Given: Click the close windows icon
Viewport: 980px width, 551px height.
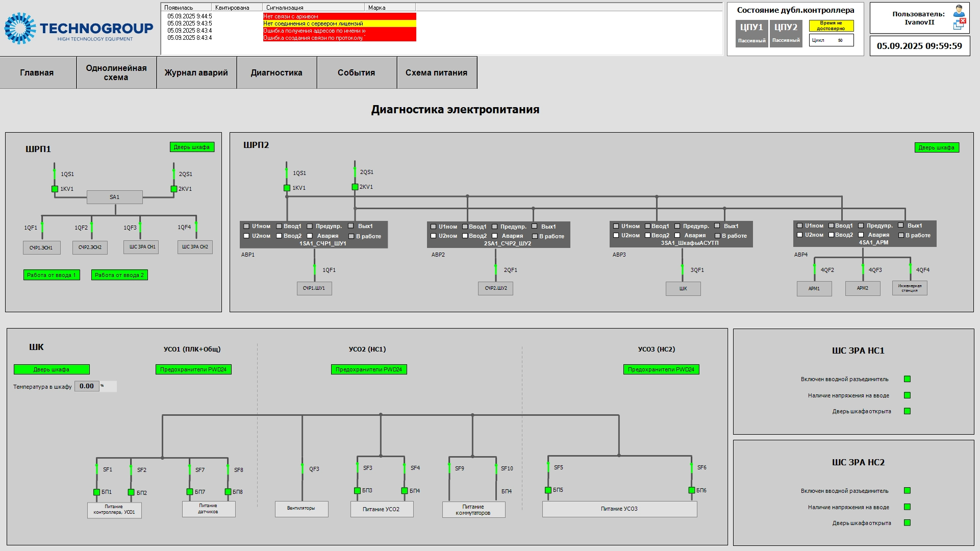Looking at the screenshot, I should click(959, 24).
